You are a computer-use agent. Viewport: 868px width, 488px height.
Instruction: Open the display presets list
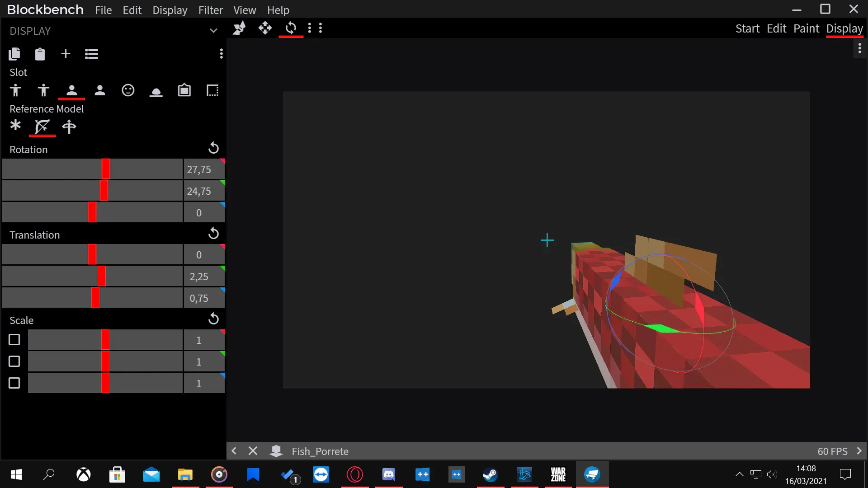pos(91,54)
